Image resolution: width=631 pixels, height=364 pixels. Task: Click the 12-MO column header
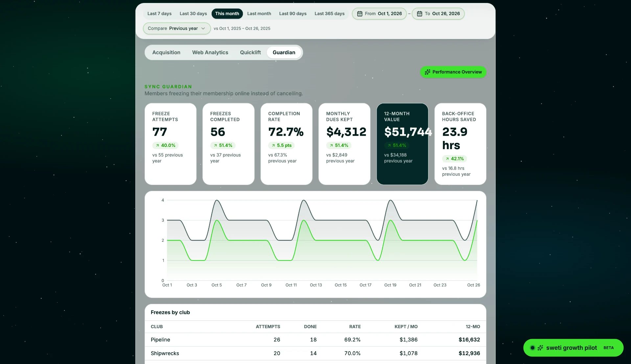tap(473, 327)
